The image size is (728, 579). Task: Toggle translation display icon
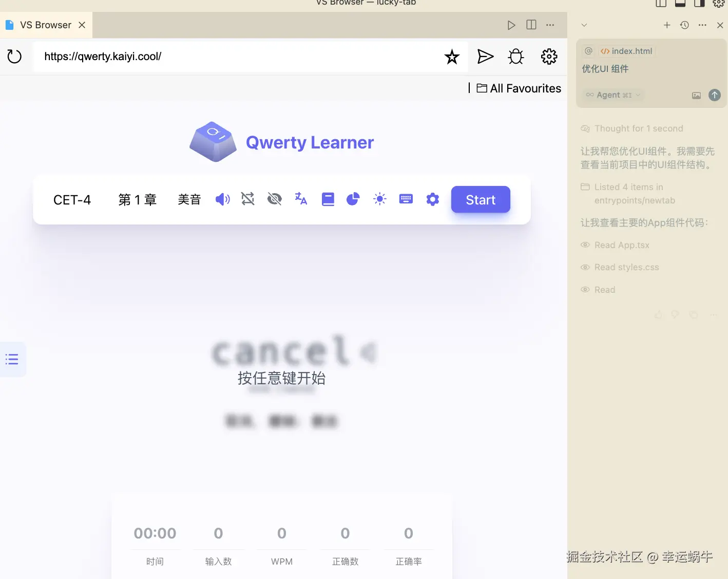click(301, 199)
